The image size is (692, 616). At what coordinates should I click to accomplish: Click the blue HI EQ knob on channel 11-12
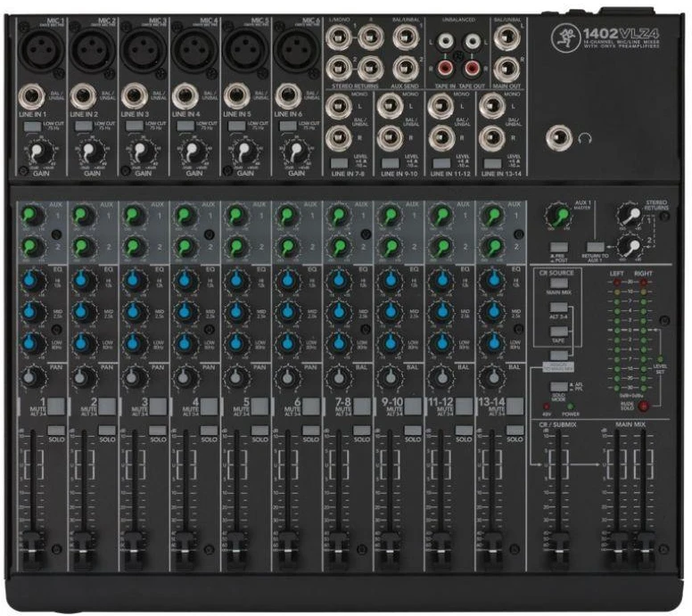[x=441, y=280]
